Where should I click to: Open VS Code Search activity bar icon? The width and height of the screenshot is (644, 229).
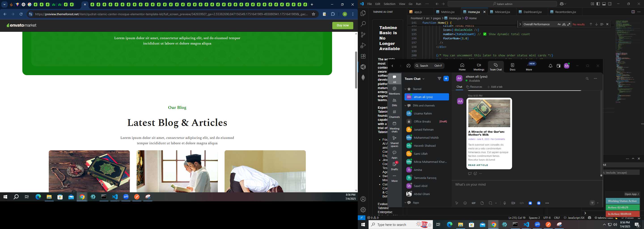(363, 24)
